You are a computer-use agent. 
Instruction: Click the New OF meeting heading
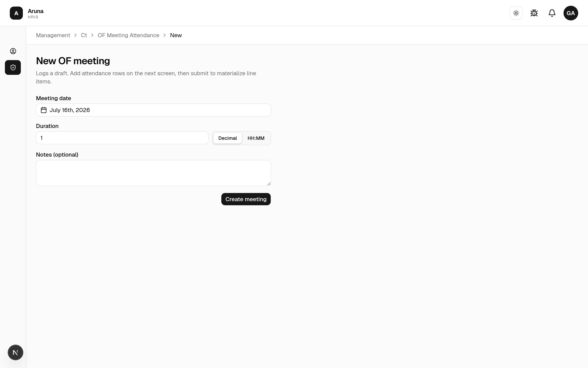[73, 61]
